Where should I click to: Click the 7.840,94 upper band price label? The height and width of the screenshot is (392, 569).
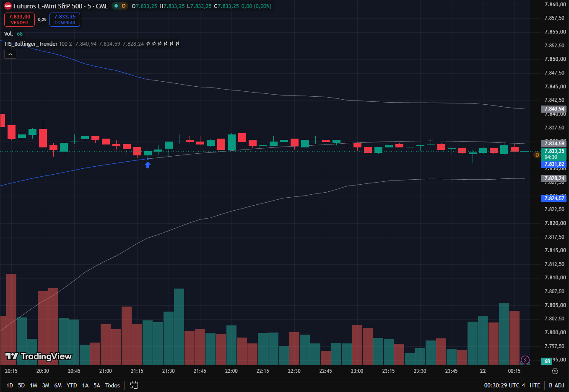click(554, 109)
